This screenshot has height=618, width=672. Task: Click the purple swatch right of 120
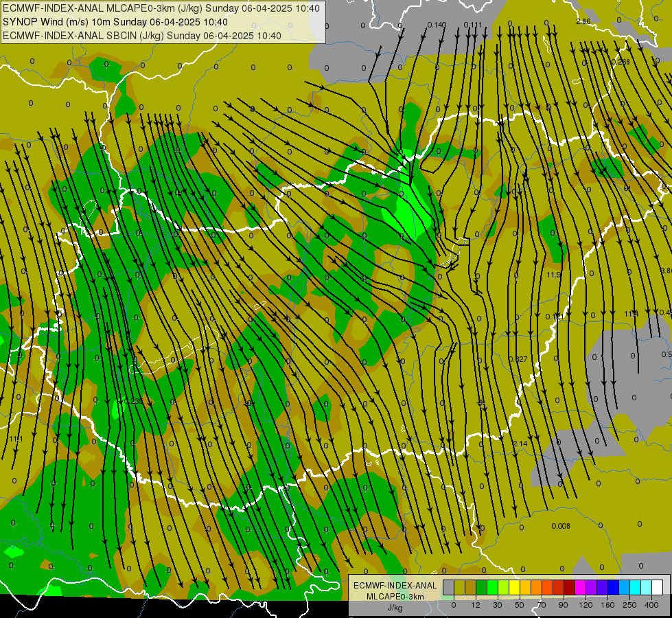point(592,587)
